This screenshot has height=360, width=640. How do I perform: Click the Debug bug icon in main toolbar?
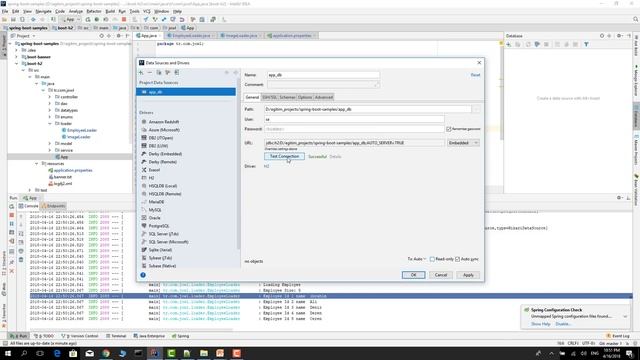pyautogui.click(x=97, y=19)
